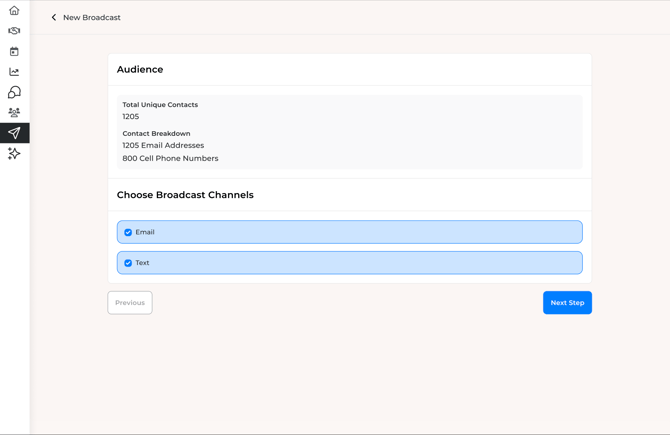Image resolution: width=670 pixels, height=435 pixels.
Task: Open the contacts people icon in sidebar
Action: 14,112
